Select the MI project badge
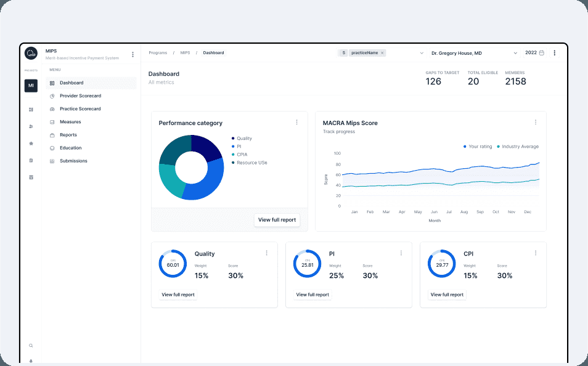Image resolution: width=588 pixels, height=366 pixels. tap(31, 86)
